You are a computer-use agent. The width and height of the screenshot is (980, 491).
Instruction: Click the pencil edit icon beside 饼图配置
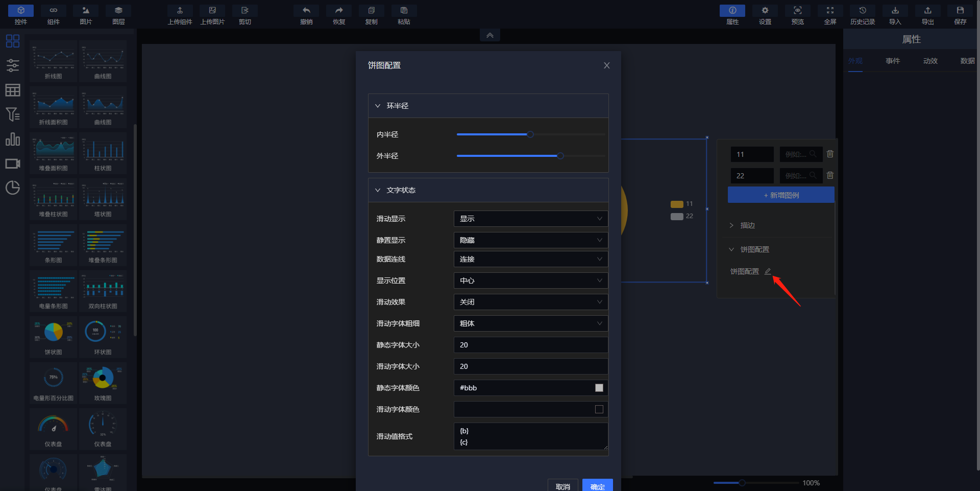tap(768, 271)
